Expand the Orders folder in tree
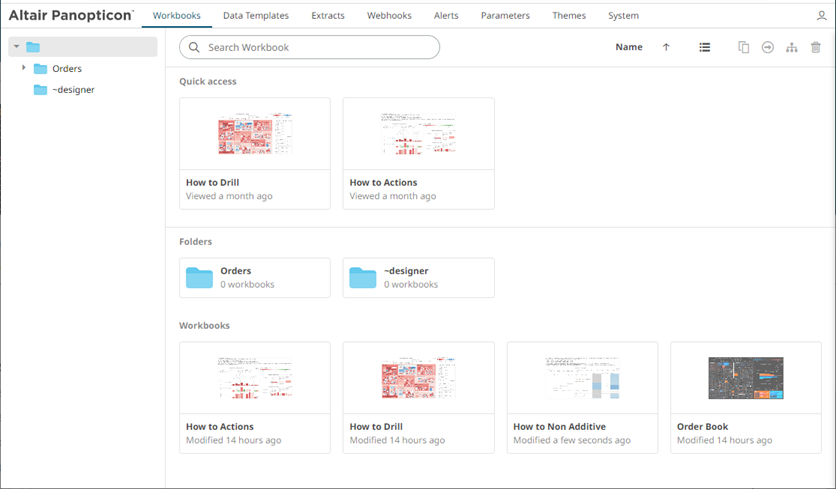The height and width of the screenshot is (489, 836). tap(24, 68)
